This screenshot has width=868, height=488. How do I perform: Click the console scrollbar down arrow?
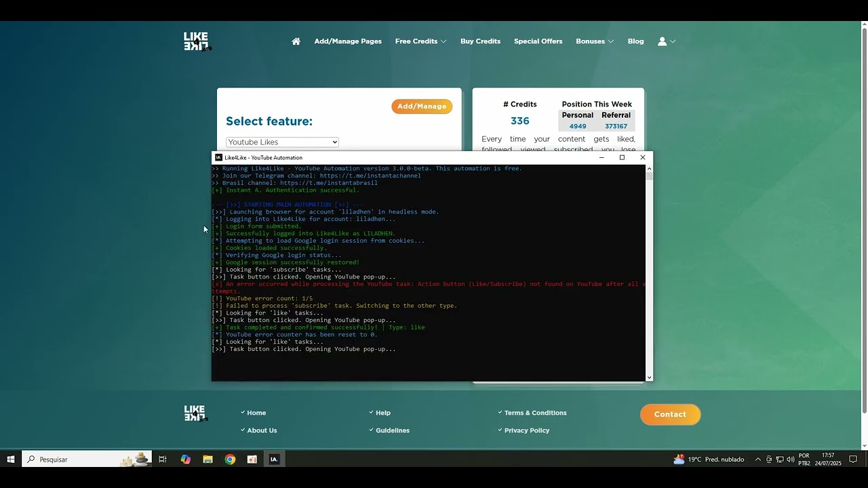click(x=649, y=378)
